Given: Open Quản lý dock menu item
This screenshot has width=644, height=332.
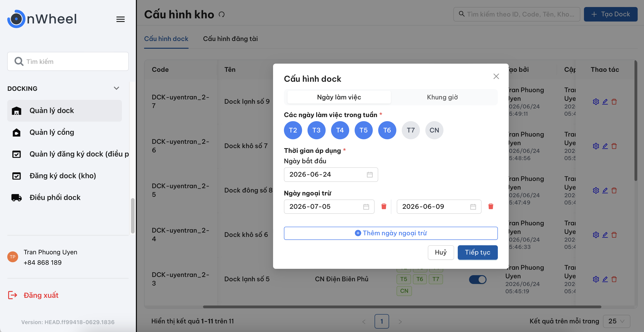Looking at the screenshot, I should click(65, 111).
